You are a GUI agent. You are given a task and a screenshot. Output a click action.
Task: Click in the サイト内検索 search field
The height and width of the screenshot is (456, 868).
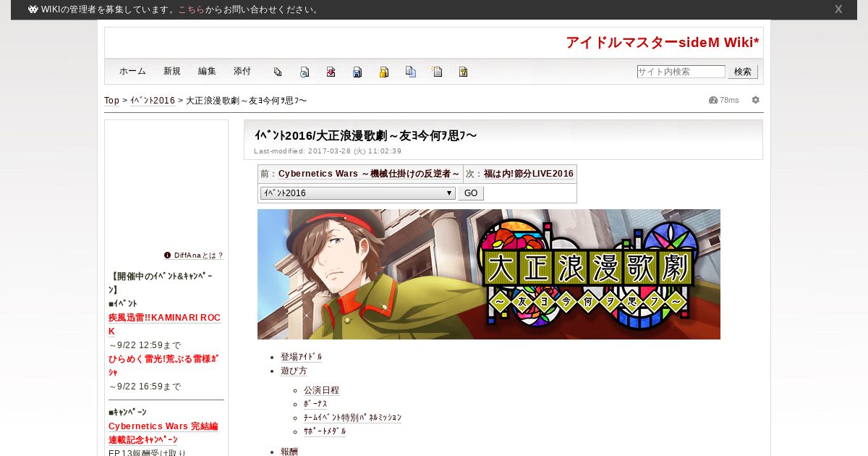click(681, 72)
